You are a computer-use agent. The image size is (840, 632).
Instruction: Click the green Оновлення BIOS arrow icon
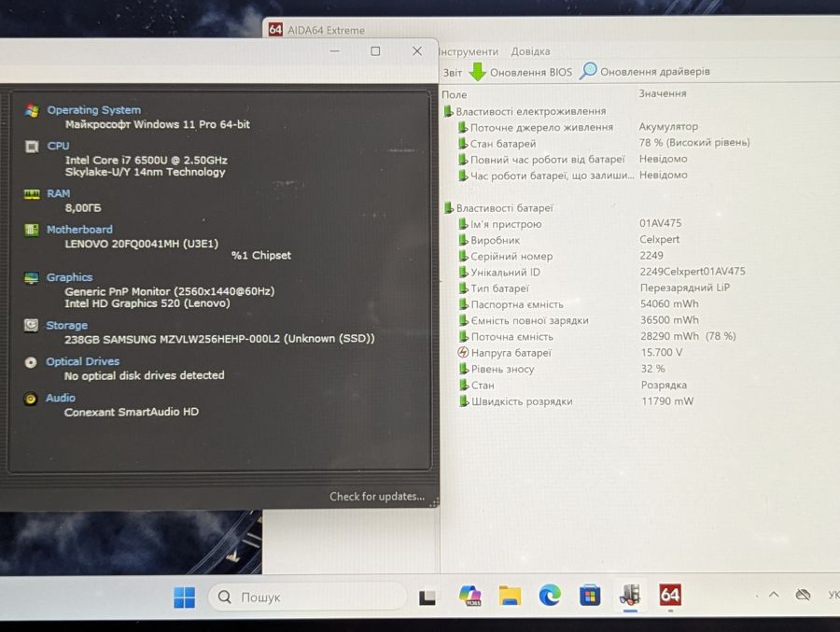(477, 71)
